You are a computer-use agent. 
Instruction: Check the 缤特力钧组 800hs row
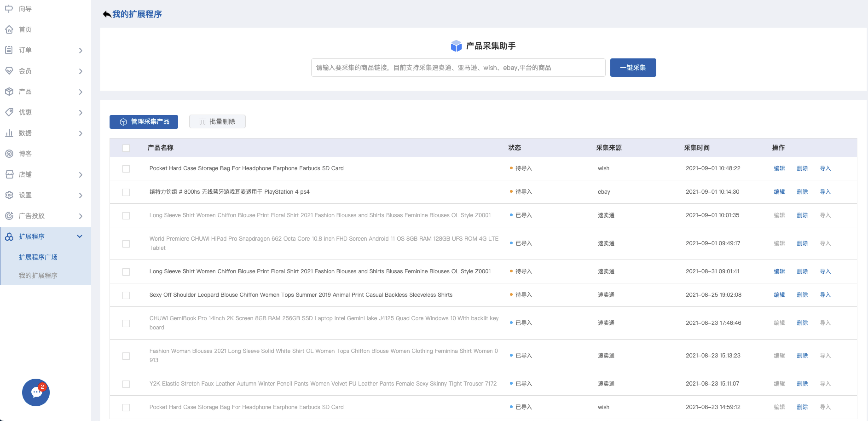pyautogui.click(x=126, y=192)
